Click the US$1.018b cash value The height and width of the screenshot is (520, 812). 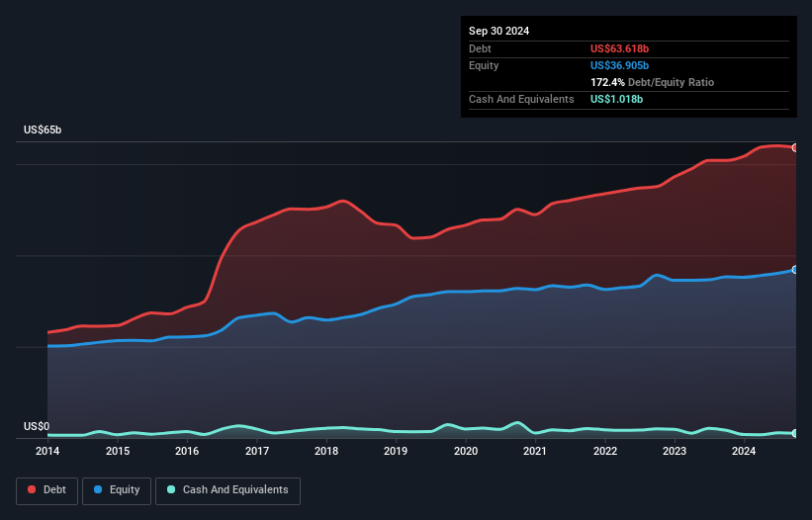tap(616, 99)
